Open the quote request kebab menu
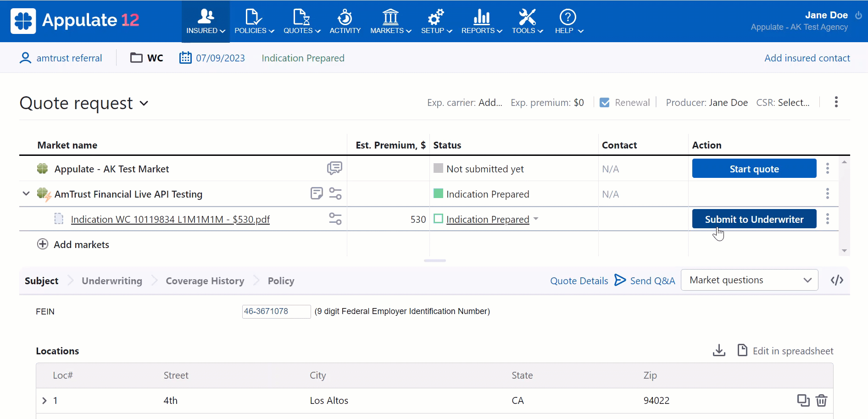 tap(836, 102)
